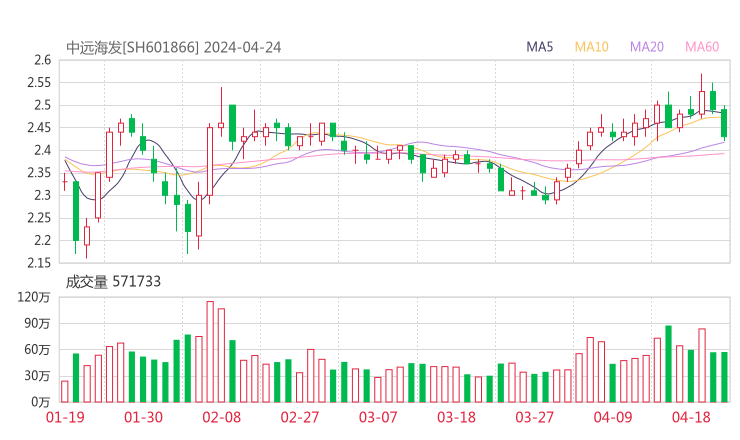Click the 2.55 price axis label
740x440 pixels.
pos(39,83)
